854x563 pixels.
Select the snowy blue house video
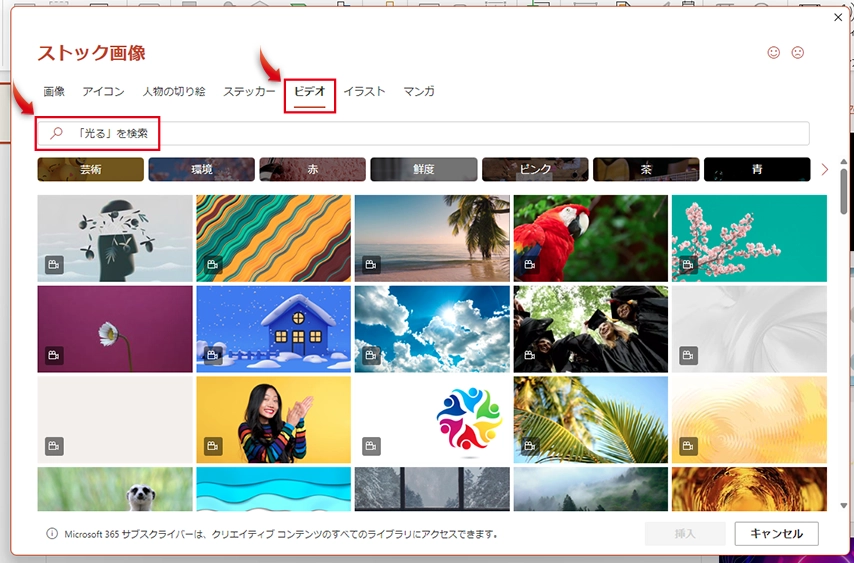(273, 329)
